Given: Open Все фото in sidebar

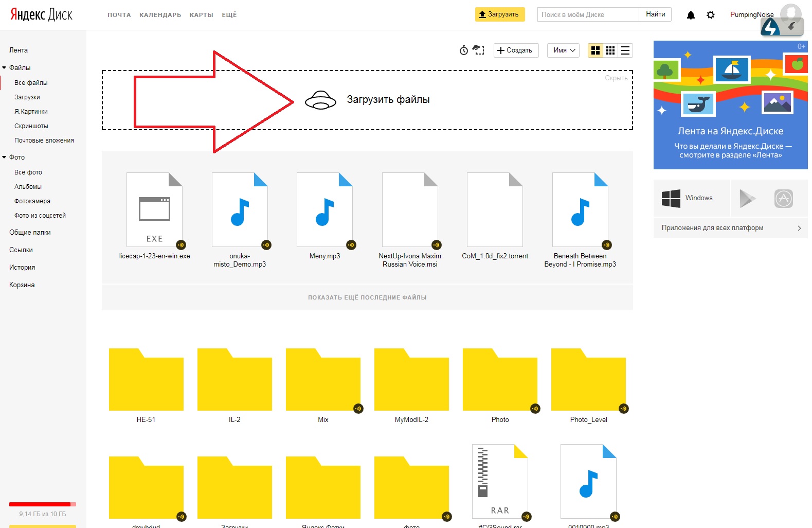Looking at the screenshot, I should click(28, 172).
